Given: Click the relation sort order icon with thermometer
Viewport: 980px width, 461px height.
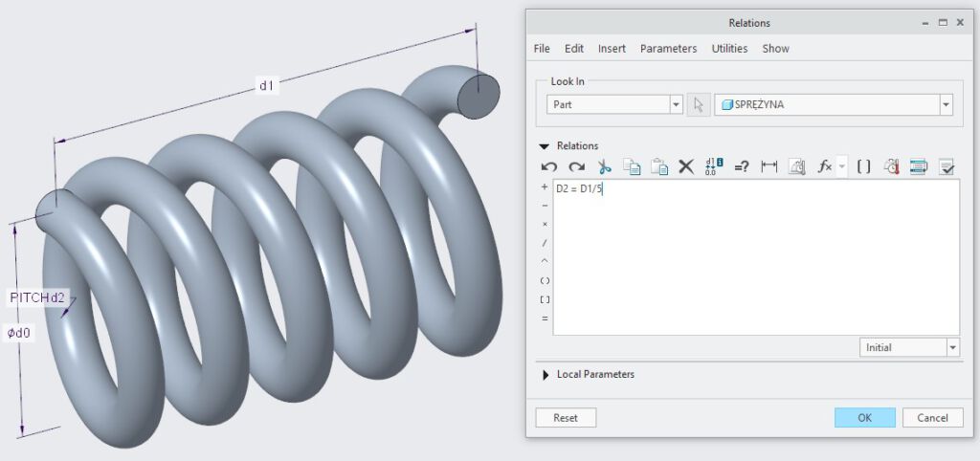Looking at the screenshot, I should [891, 166].
